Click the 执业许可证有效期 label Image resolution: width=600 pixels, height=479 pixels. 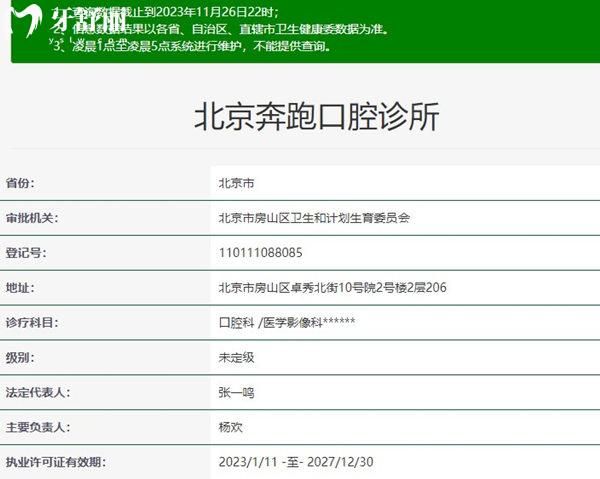point(55,462)
